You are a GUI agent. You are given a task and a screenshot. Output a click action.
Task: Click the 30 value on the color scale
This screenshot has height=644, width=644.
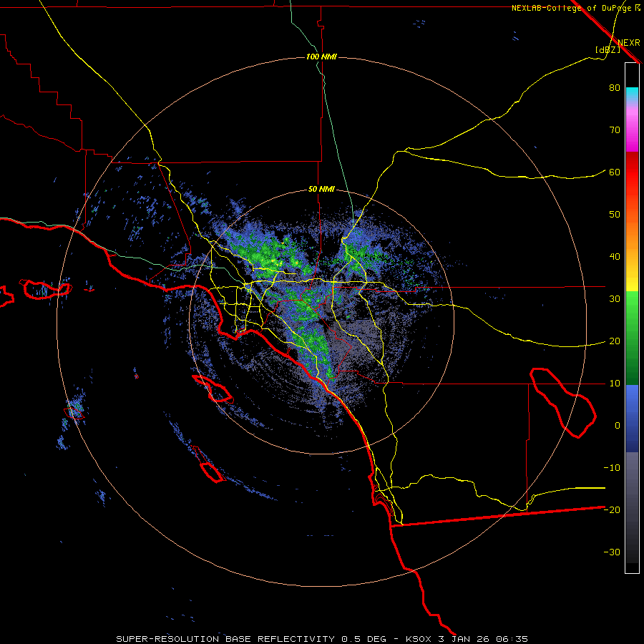615,299
